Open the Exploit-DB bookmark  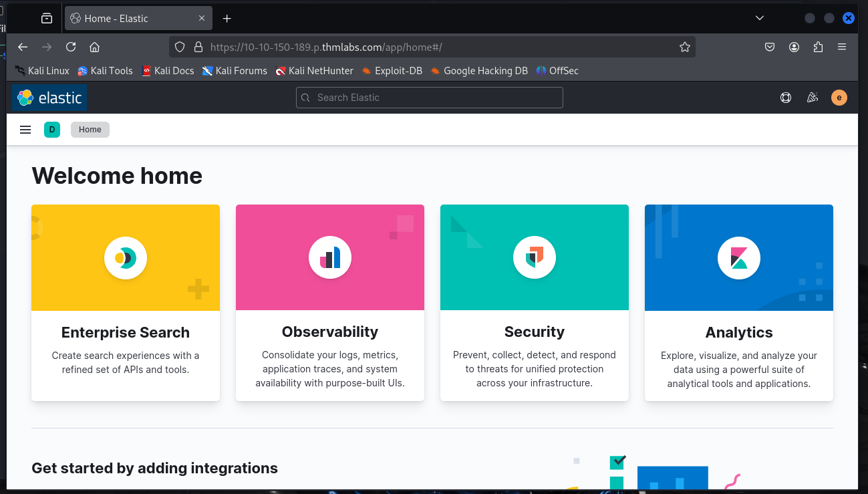pos(392,70)
